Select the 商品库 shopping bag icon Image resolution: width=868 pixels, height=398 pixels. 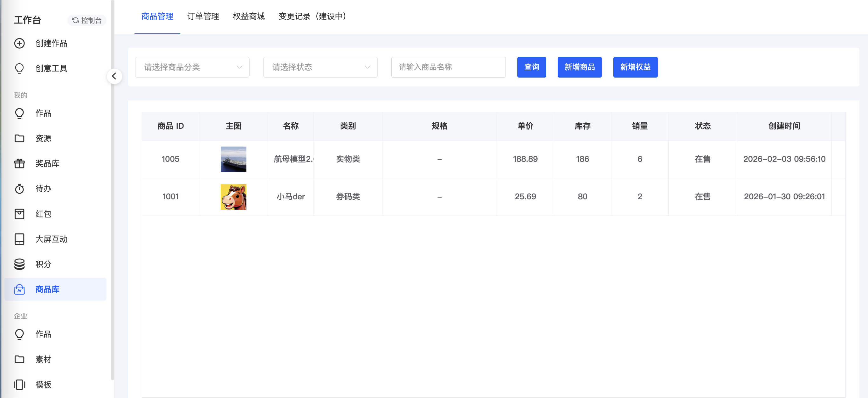(x=19, y=290)
